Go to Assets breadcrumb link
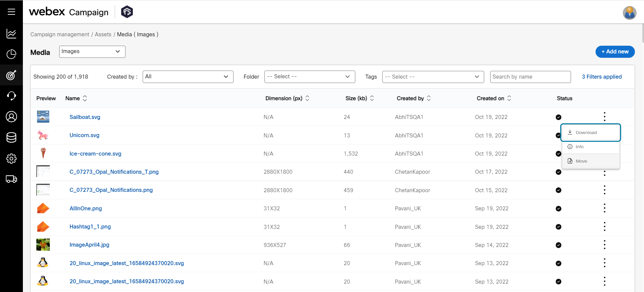The width and height of the screenshot is (644, 292). click(x=103, y=34)
